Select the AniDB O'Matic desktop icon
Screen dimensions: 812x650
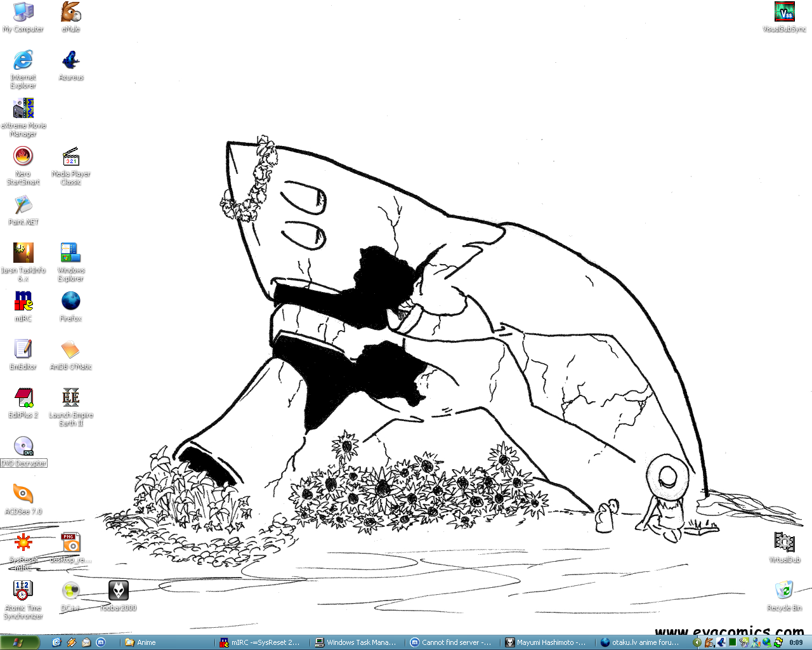tap(71, 355)
